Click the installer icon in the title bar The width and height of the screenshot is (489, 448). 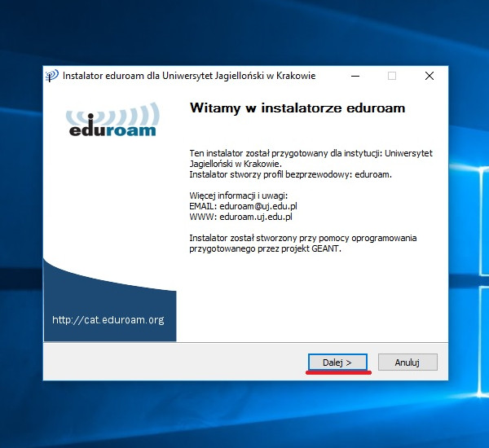coord(52,76)
